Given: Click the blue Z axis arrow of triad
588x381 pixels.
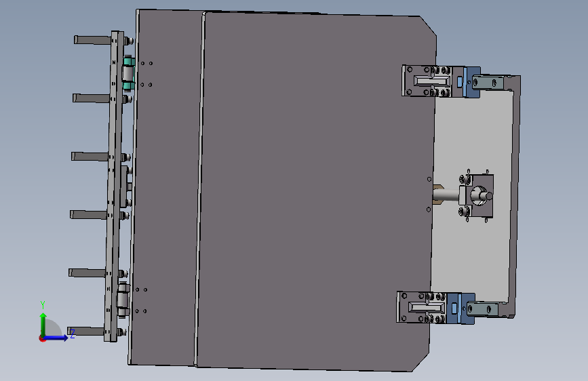Looking at the screenshot, I should point(57,338).
